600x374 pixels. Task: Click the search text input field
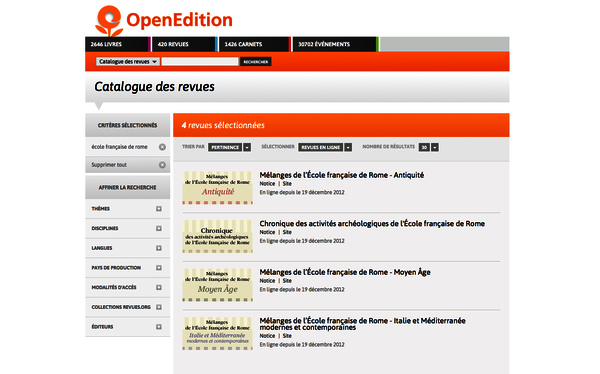click(200, 62)
